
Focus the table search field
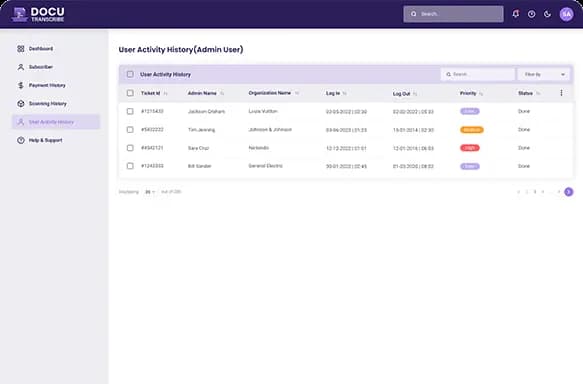pyautogui.click(x=478, y=74)
